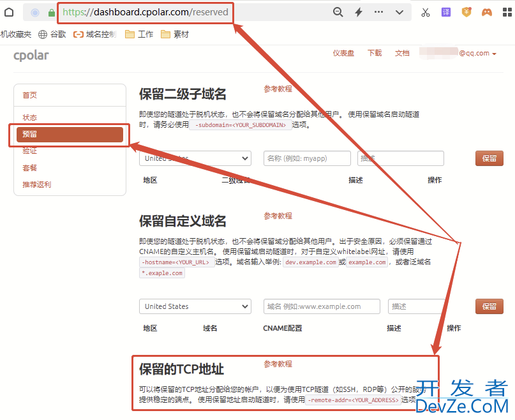Open the 谷歌 bookmark

click(52, 34)
